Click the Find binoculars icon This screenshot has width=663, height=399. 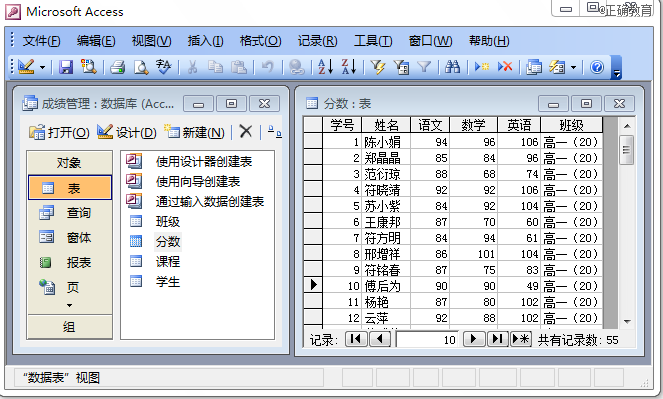pos(452,67)
